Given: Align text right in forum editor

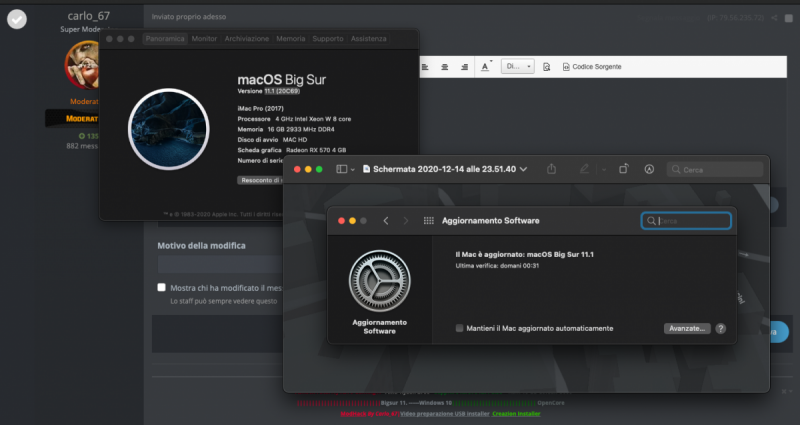Looking at the screenshot, I should (x=464, y=67).
